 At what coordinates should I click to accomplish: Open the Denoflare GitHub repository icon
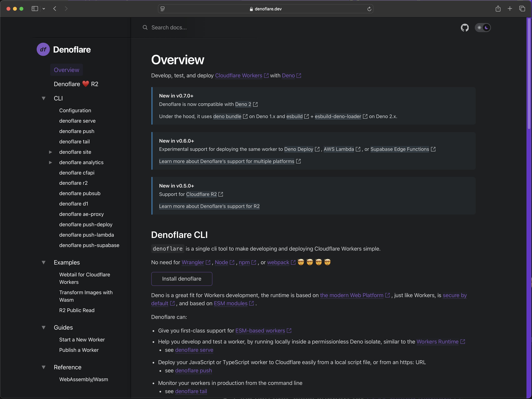(x=465, y=27)
